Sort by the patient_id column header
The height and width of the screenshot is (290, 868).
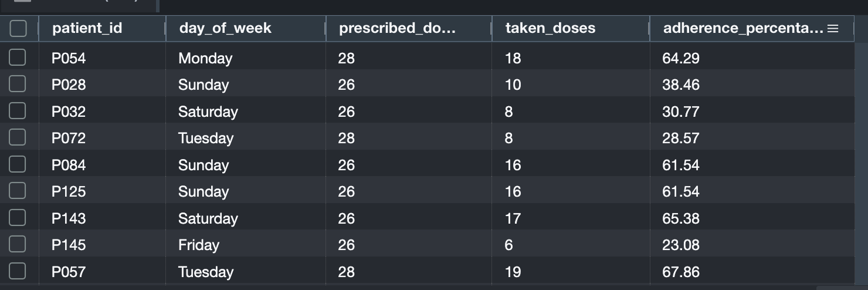(87, 28)
